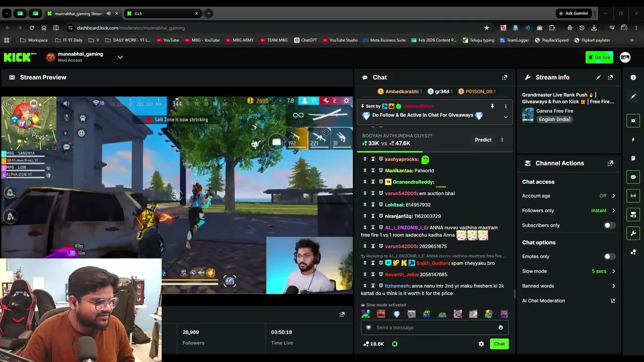Show more bookmarks with the overflow chevron
Viewport: 644px width, 362px height.
(x=632, y=40)
